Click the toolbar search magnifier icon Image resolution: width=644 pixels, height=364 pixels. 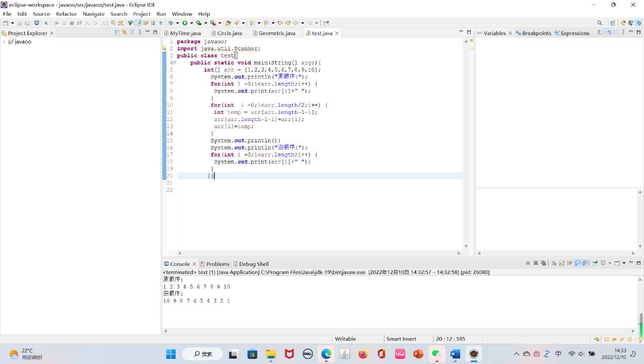[600, 23]
